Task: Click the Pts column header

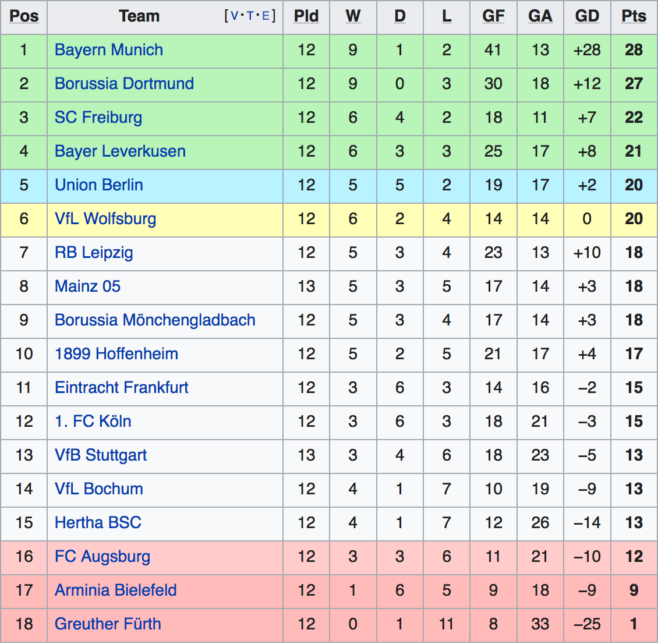Action: click(x=634, y=16)
